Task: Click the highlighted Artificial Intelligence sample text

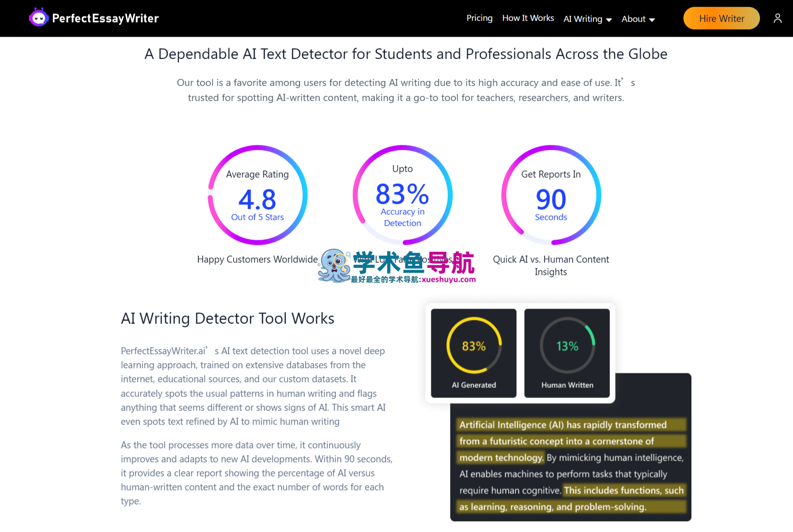Action: click(x=562, y=425)
